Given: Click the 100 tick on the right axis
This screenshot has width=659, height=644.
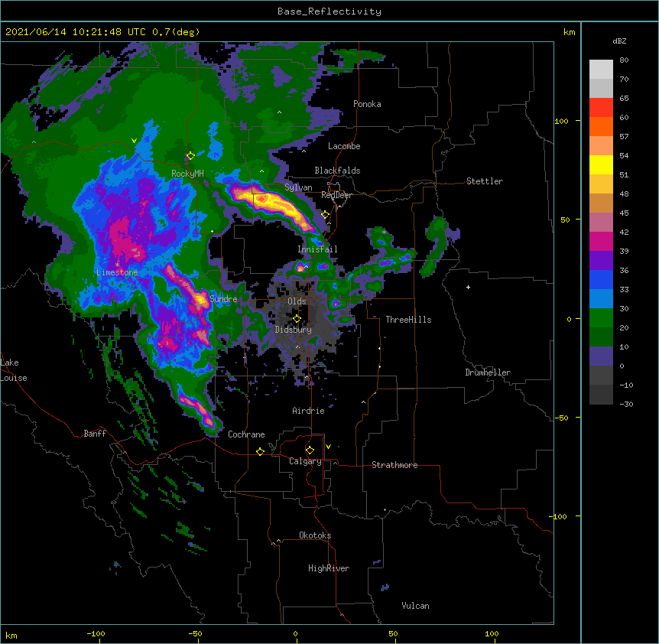Looking at the screenshot, I should [x=561, y=122].
